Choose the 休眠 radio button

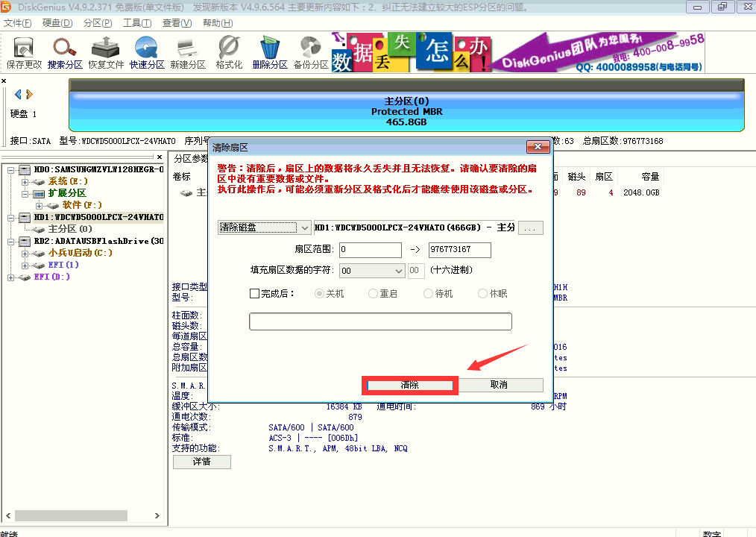click(x=482, y=293)
